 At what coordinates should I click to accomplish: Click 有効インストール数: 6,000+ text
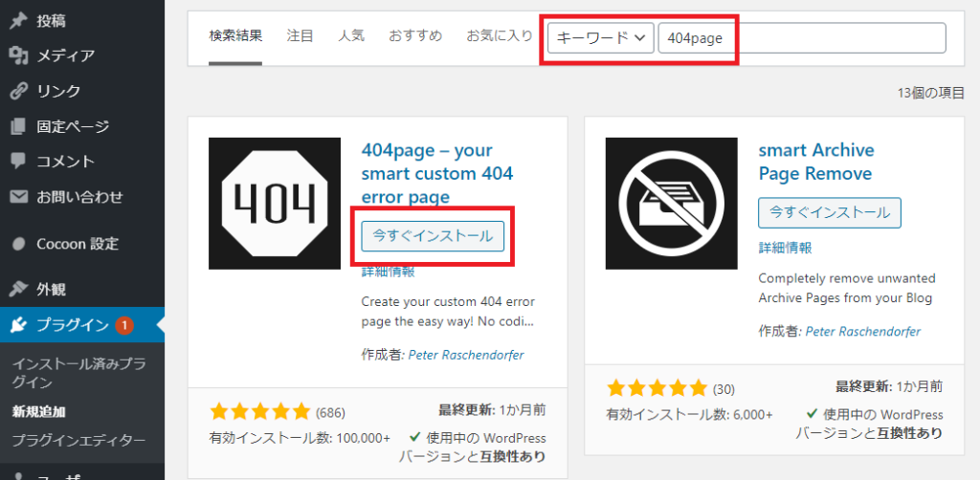689,414
